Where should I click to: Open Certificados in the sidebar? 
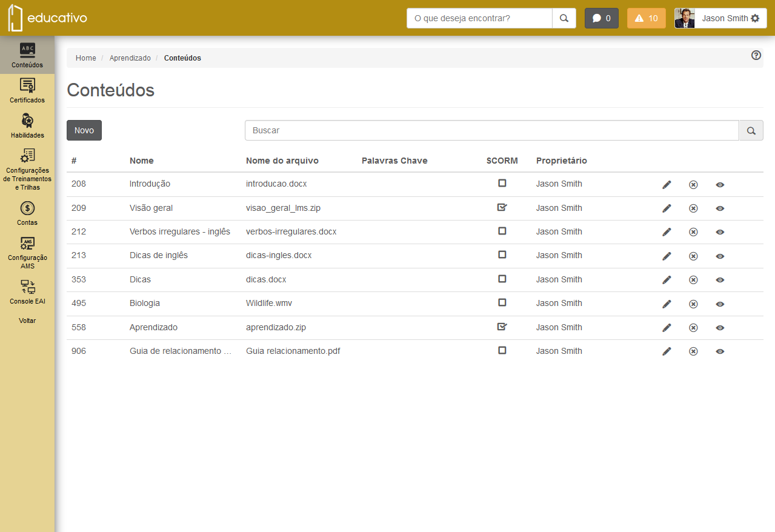(27, 91)
